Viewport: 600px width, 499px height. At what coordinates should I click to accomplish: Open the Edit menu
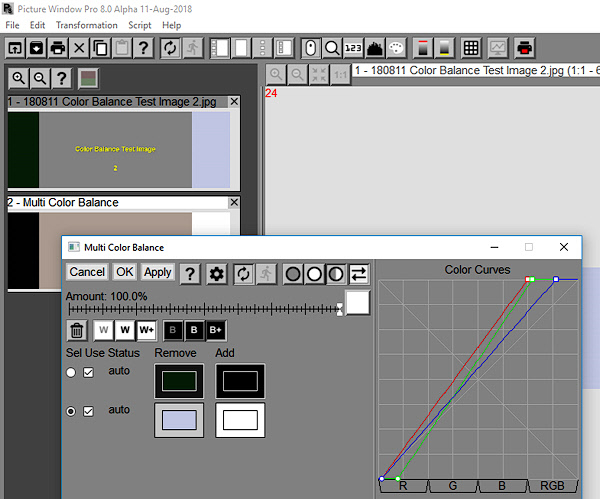coord(38,25)
